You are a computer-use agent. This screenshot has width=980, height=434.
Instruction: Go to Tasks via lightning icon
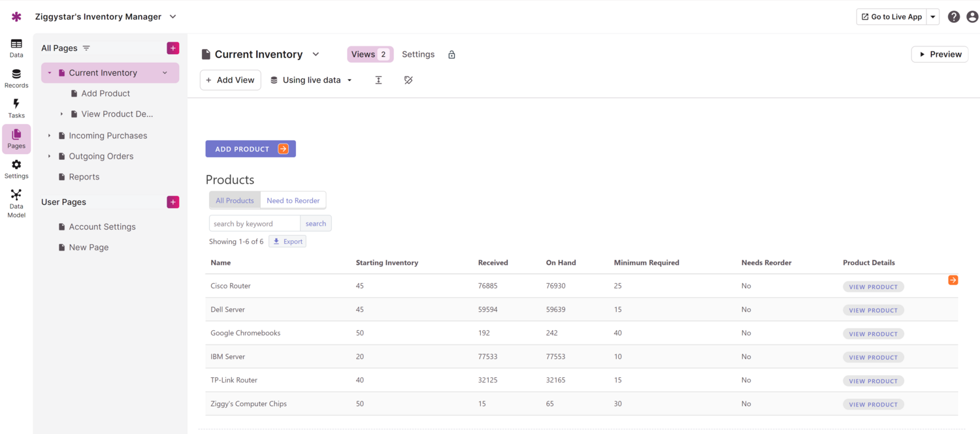point(16,108)
